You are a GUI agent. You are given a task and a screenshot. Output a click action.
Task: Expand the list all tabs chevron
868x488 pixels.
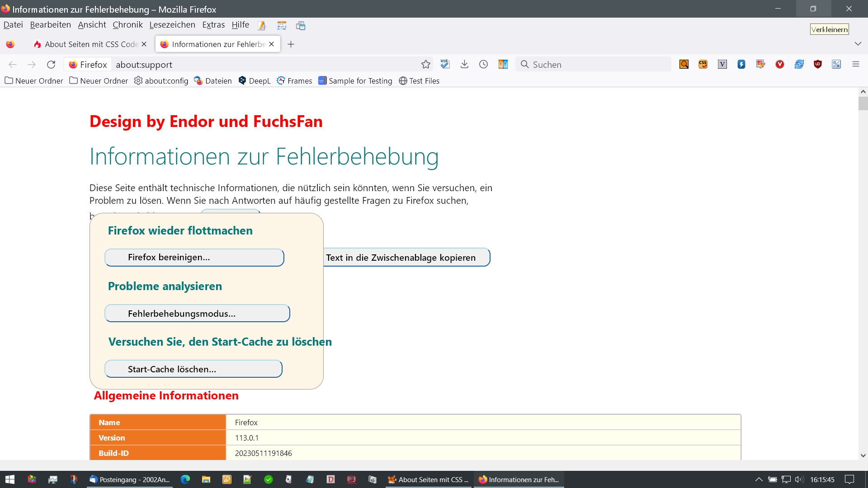(x=858, y=44)
